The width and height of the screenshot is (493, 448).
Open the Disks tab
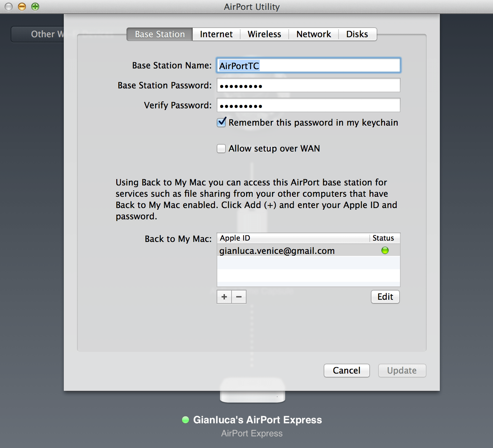(x=357, y=34)
